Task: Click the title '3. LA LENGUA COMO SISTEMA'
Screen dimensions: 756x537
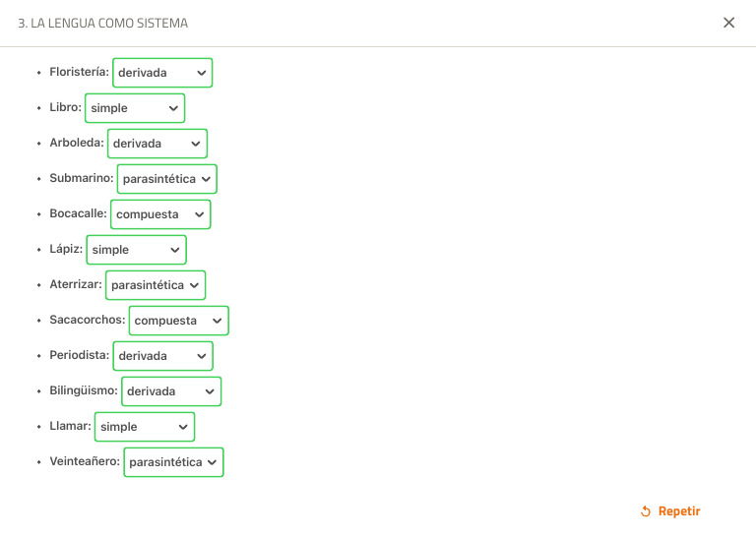Action: (102, 24)
